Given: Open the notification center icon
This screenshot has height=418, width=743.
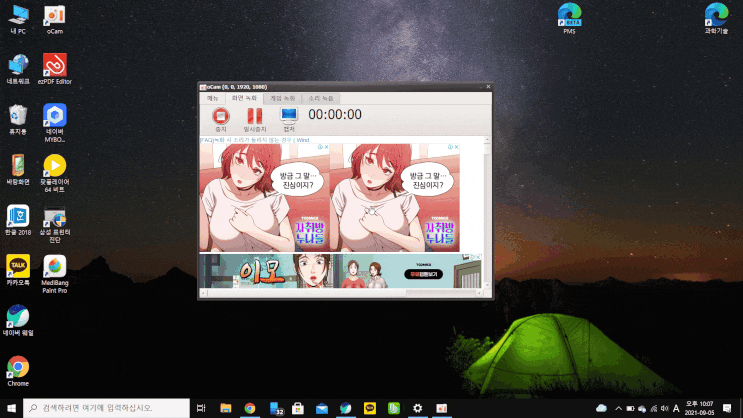Looking at the screenshot, I should click(x=727, y=408).
